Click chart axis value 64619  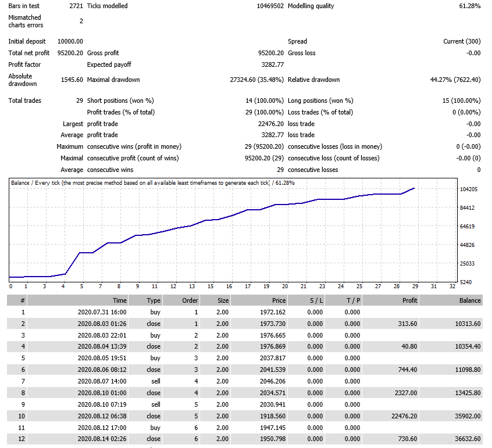point(467,227)
